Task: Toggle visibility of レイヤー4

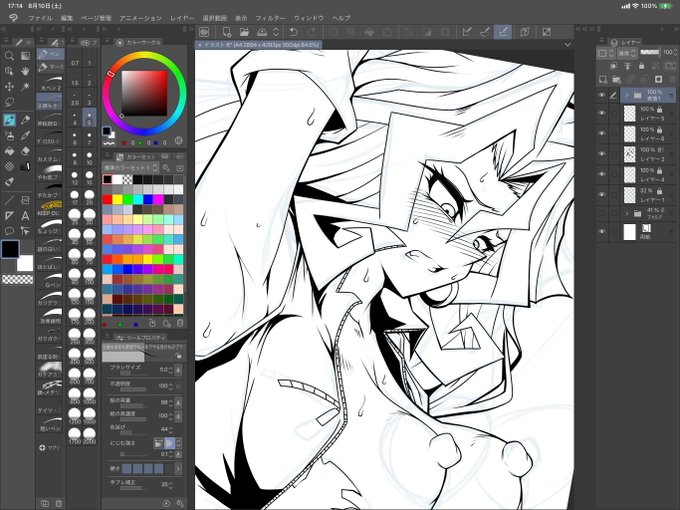Action: (x=602, y=174)
